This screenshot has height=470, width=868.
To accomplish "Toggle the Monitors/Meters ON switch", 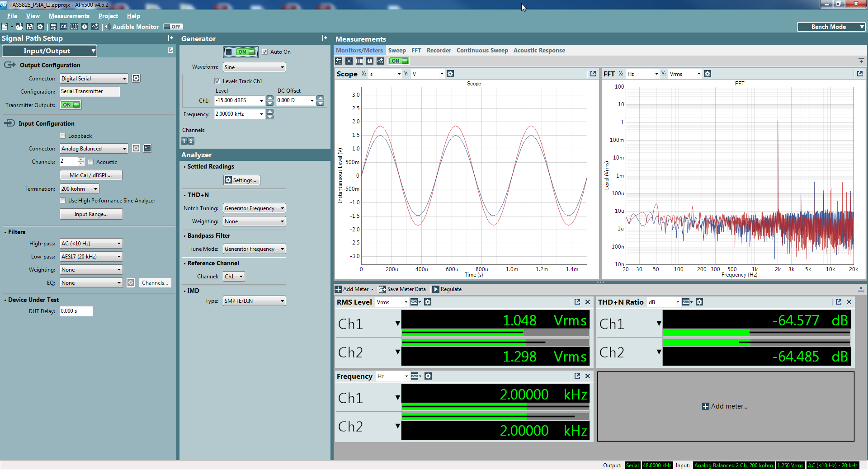I will coord(399,61).
